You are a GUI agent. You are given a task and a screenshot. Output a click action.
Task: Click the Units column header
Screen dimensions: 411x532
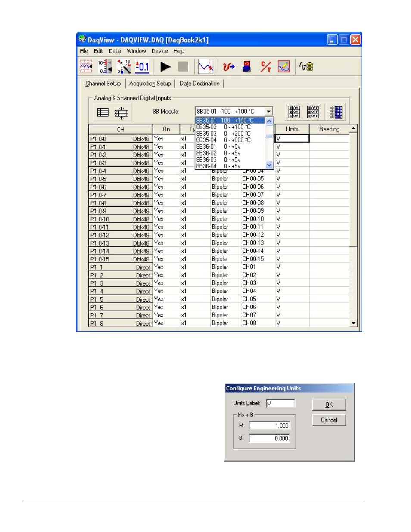(292, 129)
